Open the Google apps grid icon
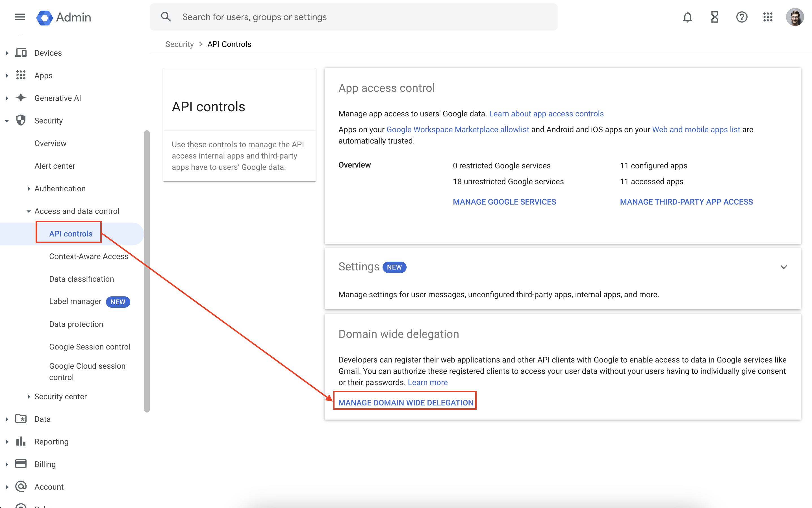This screenshot has width=812, height=508. pyautogui.click(x=768, y=17)
